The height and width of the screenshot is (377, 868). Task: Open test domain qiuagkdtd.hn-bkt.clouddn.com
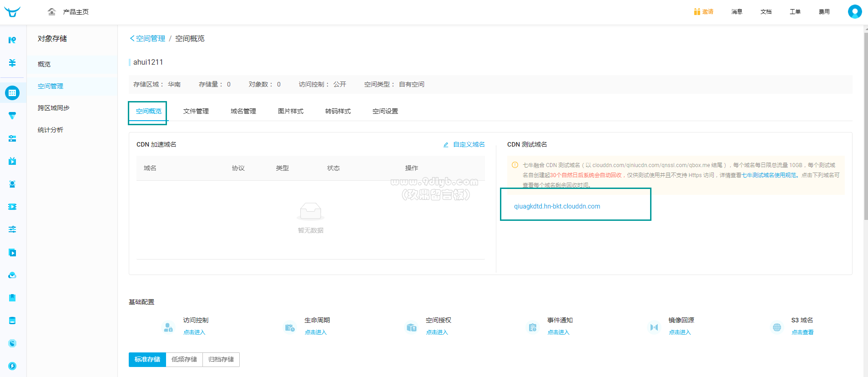coord(557,206)
